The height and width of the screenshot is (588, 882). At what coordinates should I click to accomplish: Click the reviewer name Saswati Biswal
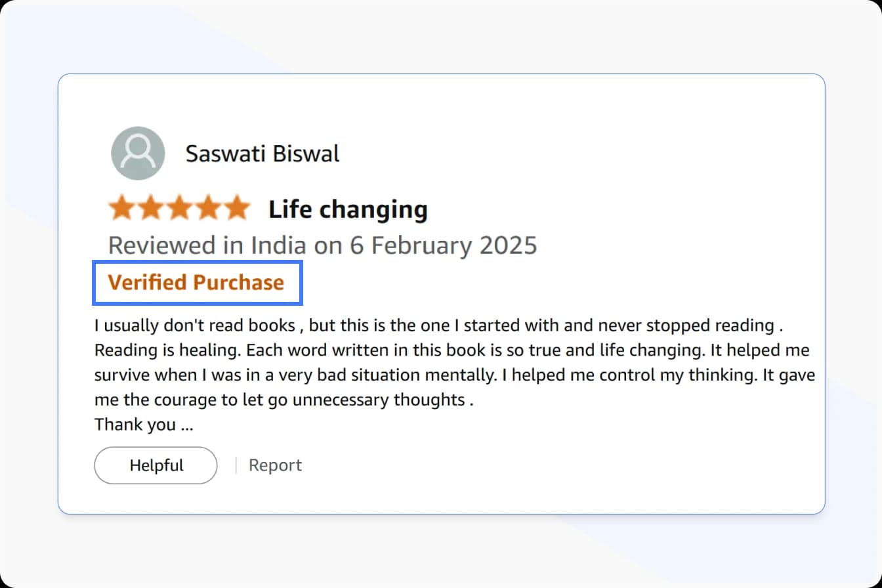tap(262, 153)
